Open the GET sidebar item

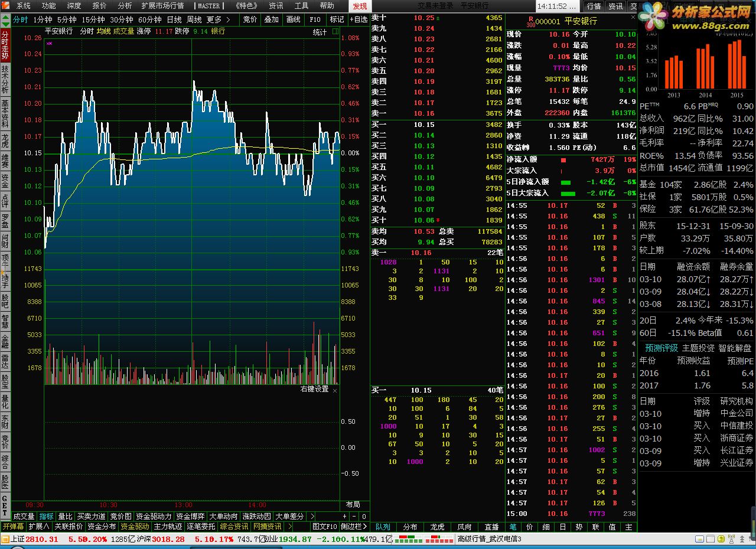(5, 506)
